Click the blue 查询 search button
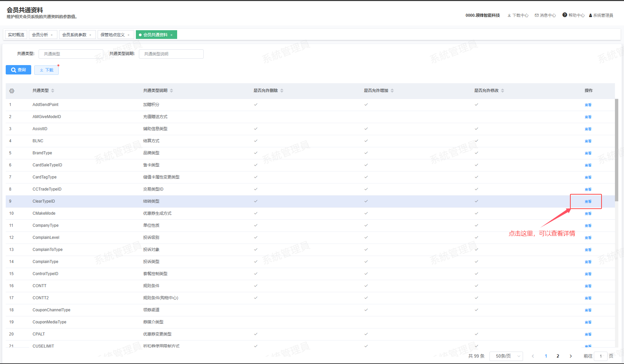This screenshot has width=624, height=364. coord(18,70)
